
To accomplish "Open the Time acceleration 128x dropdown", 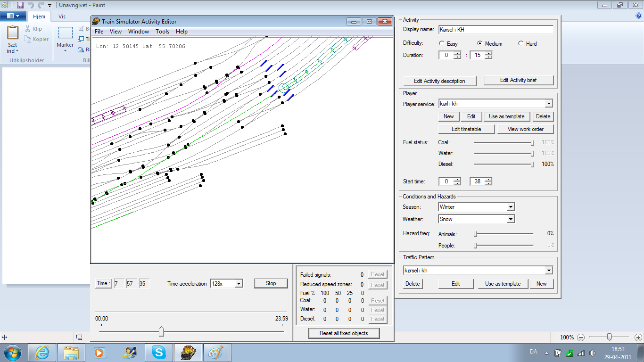I will pyautogui.click(x=239, y=284).
